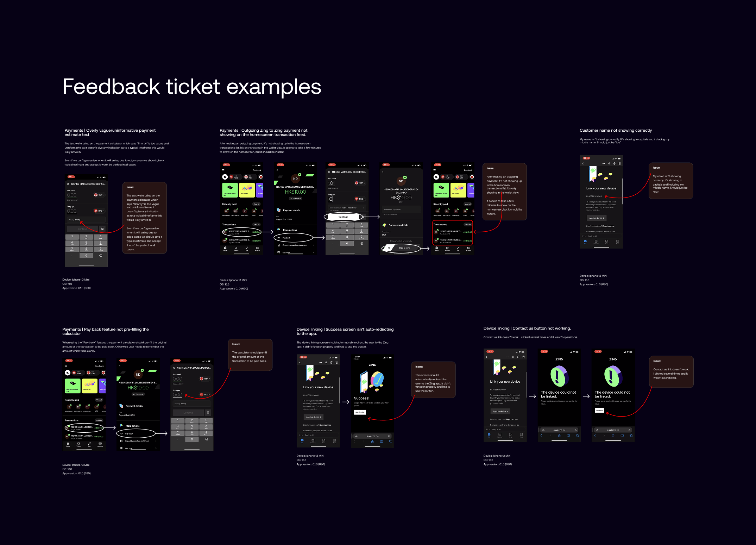This screenshot has height=545, width=756.
Task: Click the Reject access link
Action: (608, 226)
